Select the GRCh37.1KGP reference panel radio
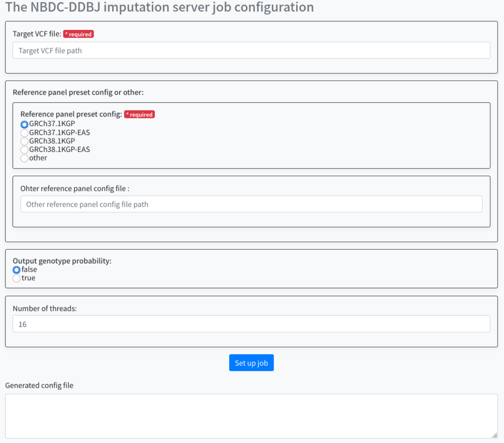 click(x=25, y=125)
